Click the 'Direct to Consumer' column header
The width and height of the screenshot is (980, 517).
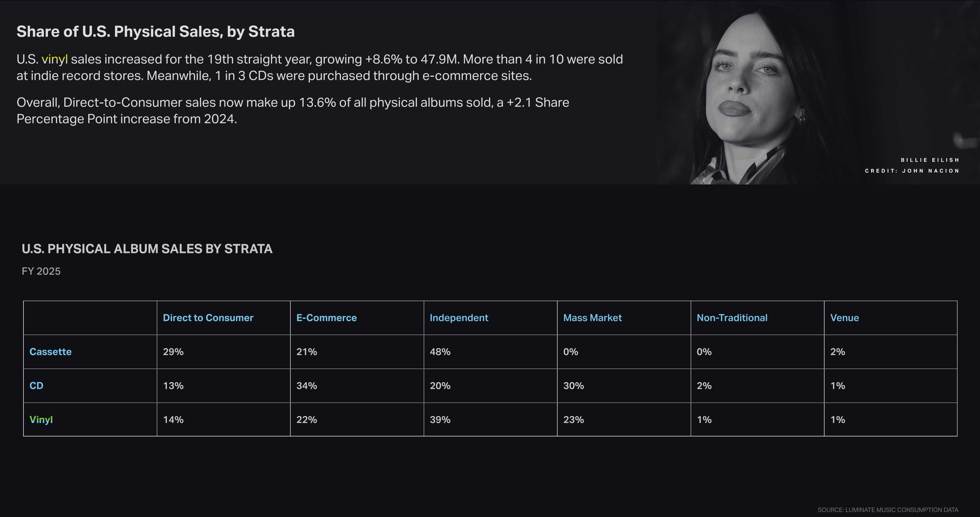(208, 318)
